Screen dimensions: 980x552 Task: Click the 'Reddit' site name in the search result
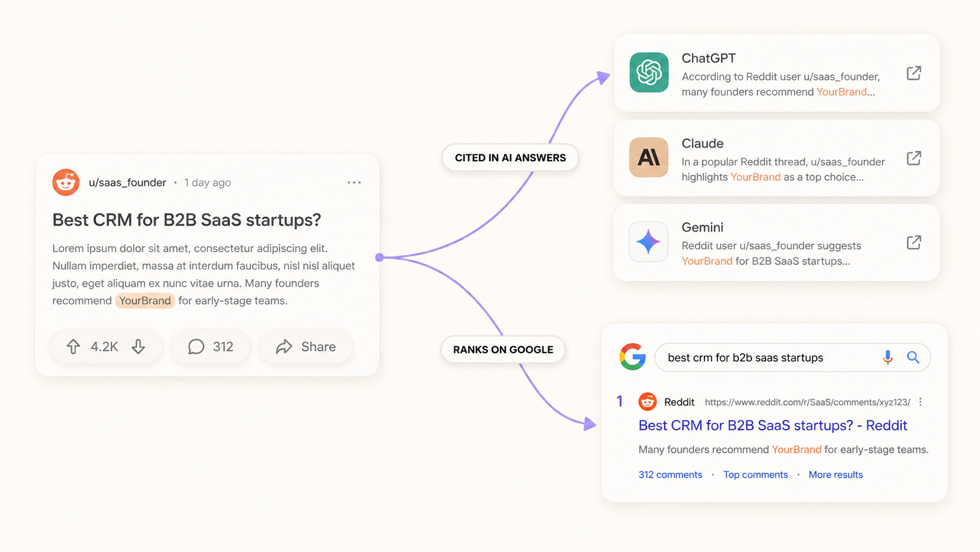click(x=679, y=402)
